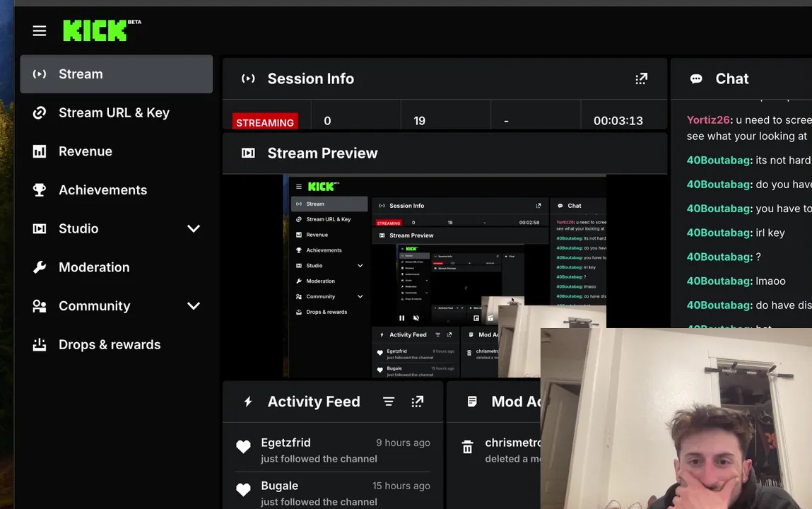This screenshot has width=812, height=509.
Task: Click the Stream Preview panel icon
Action: pyautogui.click(x=248, y=153)
